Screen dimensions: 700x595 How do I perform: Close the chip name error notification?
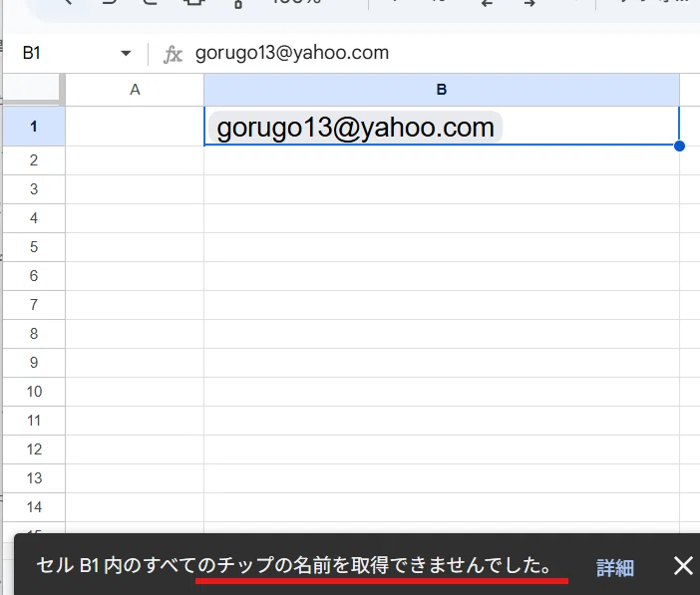pyautogui.click(x=683, y=566)
